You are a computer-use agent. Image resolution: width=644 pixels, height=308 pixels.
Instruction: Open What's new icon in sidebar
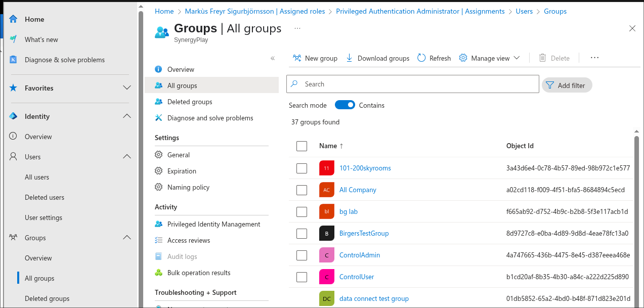click(x=14, y=39)
